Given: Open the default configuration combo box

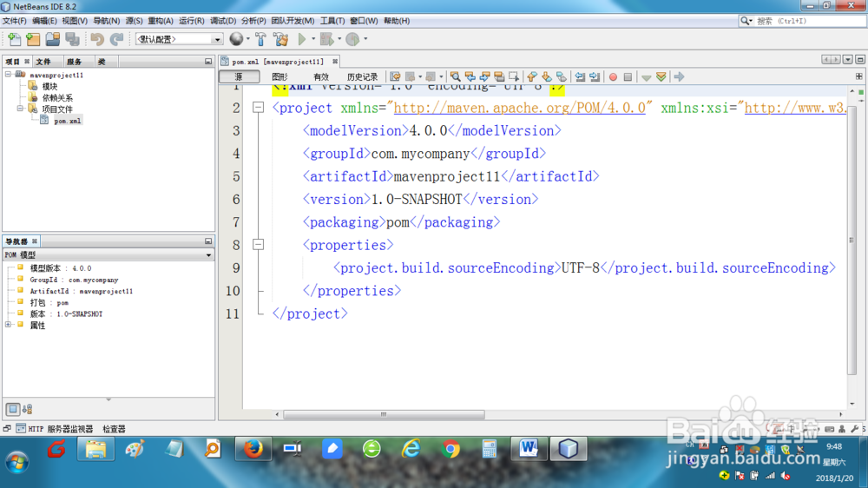Looking at the screenshot, I should pos(179,39).
